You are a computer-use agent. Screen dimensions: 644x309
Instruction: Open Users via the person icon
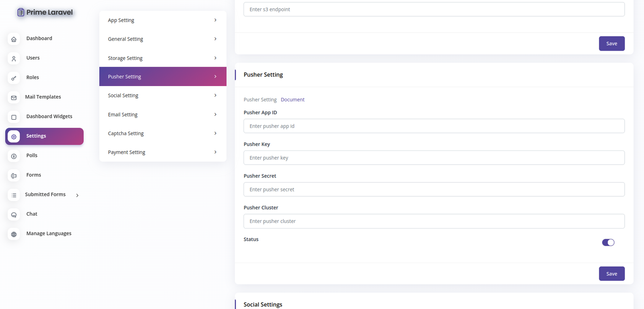pyautogui.click(x=14, y=59)
